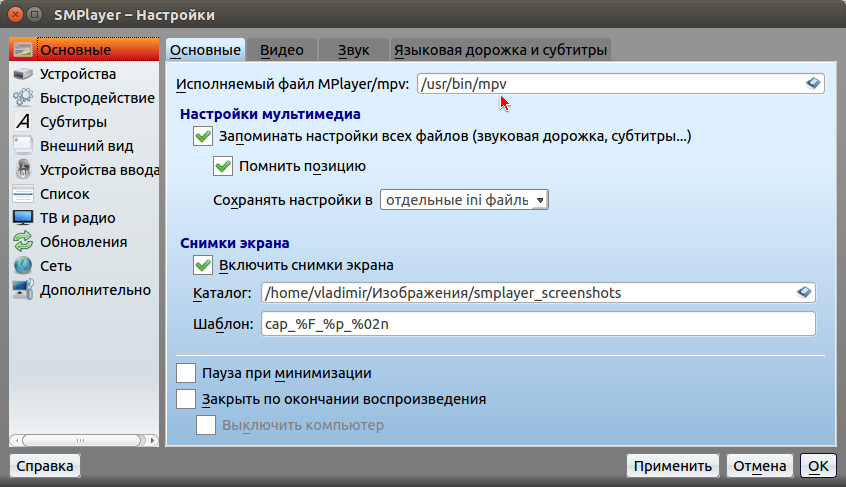Open the Обновления refresh arrows icon
The image size is (846, 487).
23,242
